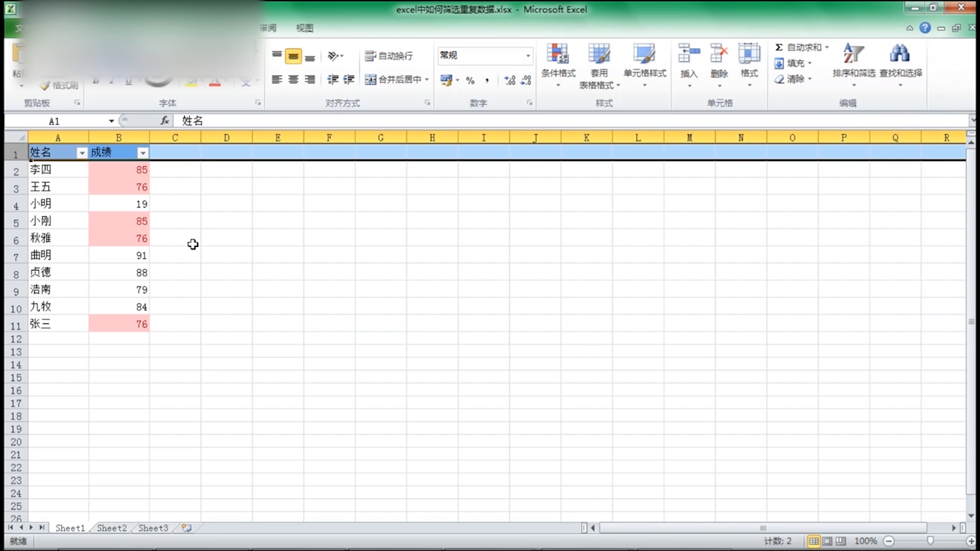
Task: Toggle align text right
Action: point(309,80)
